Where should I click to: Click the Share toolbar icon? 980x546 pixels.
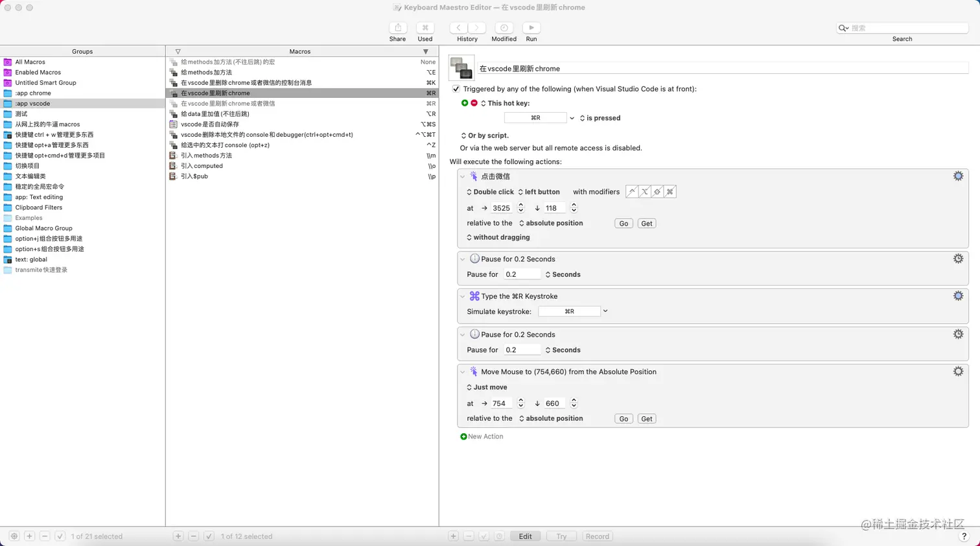pos(398,28)
